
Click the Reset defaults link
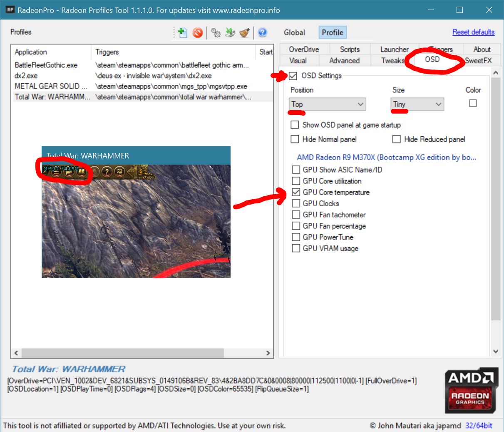point(474,32)
